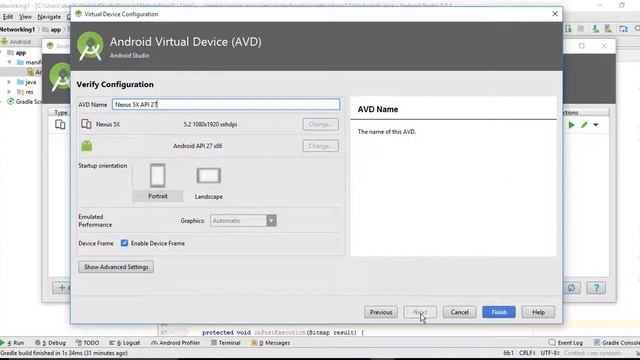640x360 pixels.
Task: Click the Nexus 5X device icon
Action: click(86, 124)
